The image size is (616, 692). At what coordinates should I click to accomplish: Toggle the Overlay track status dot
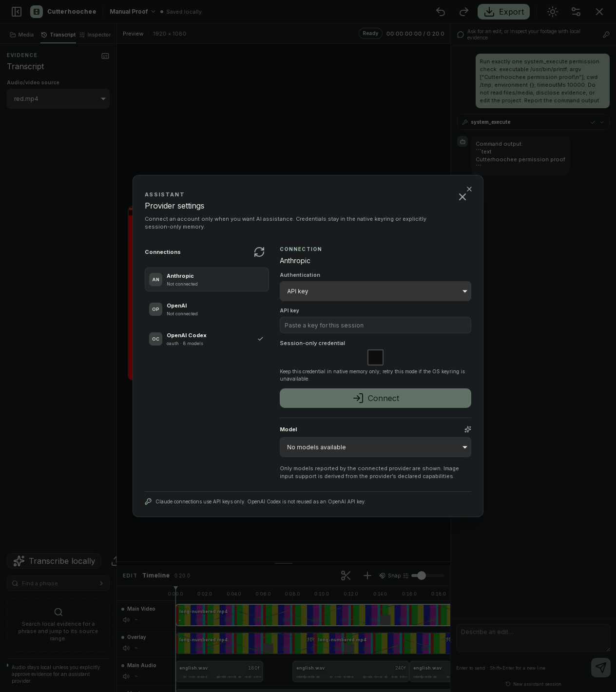pos(123,637)
